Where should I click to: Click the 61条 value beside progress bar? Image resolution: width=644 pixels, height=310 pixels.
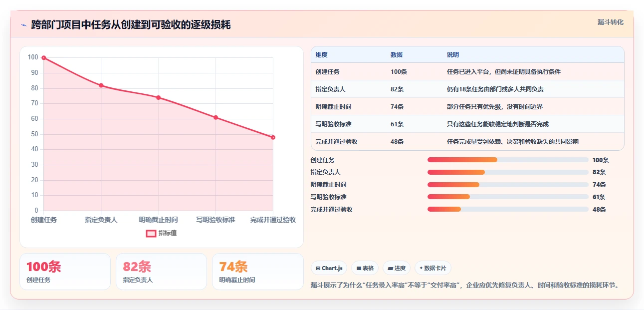point(599,197)
